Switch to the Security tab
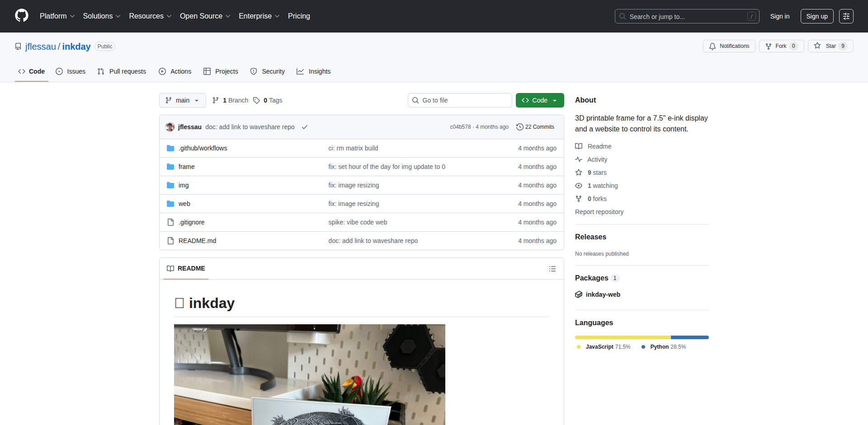 268,71
